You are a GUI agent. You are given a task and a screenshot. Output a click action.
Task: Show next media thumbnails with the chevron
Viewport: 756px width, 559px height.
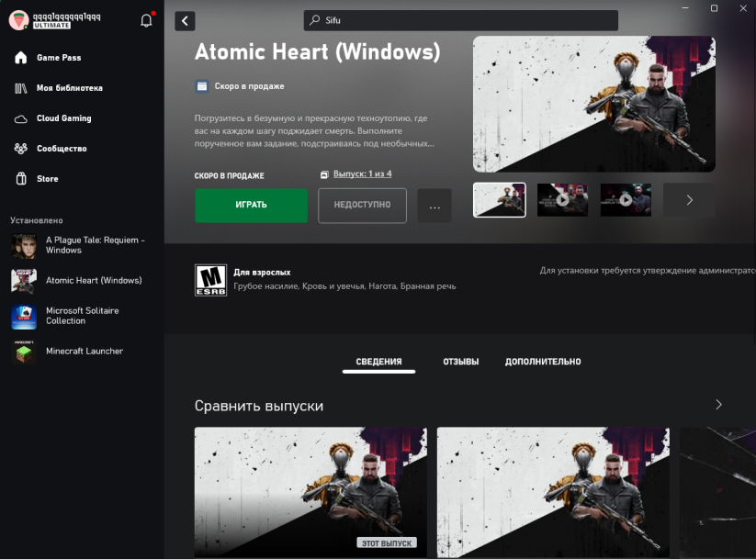[689, 200]
